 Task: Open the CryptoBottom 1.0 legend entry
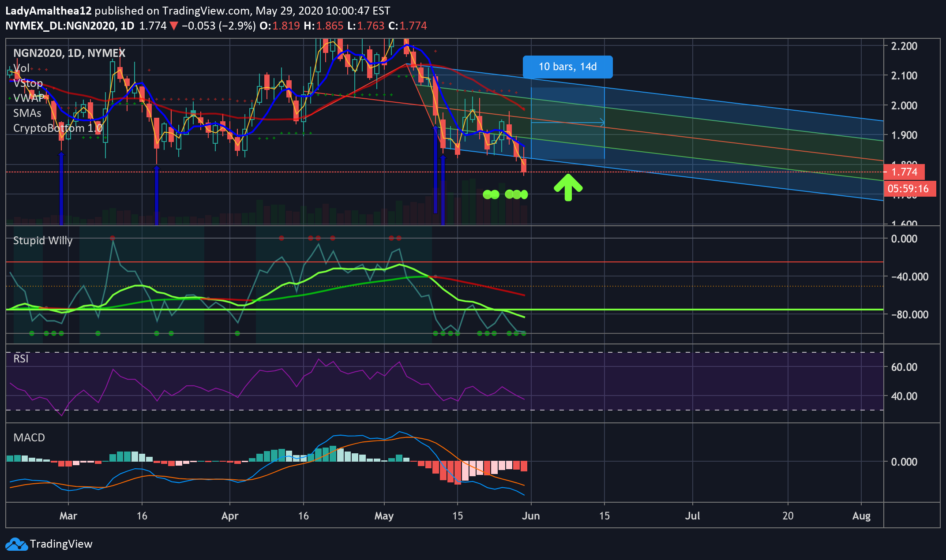coord(57,128)
